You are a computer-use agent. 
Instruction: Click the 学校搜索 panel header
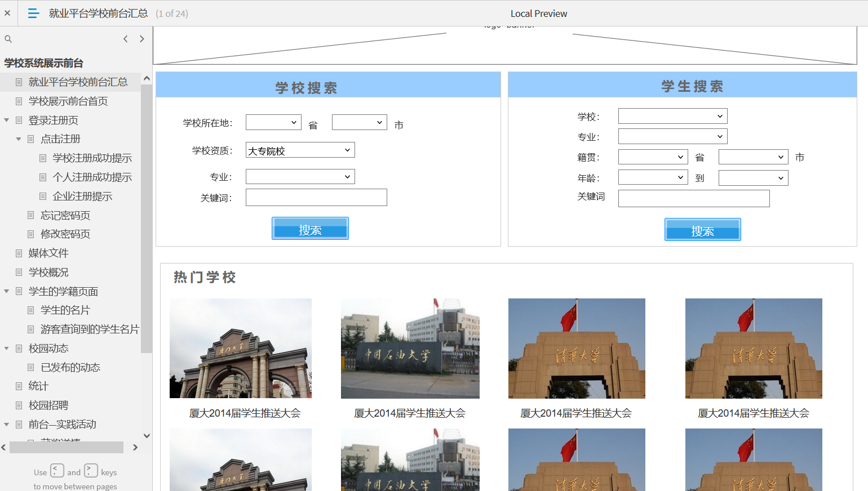[x=328, y=85]
